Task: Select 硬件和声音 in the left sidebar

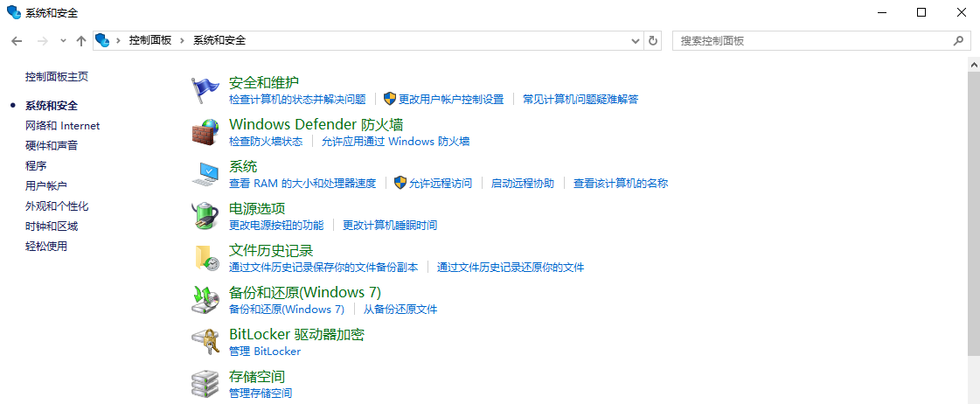Action: 52,146
